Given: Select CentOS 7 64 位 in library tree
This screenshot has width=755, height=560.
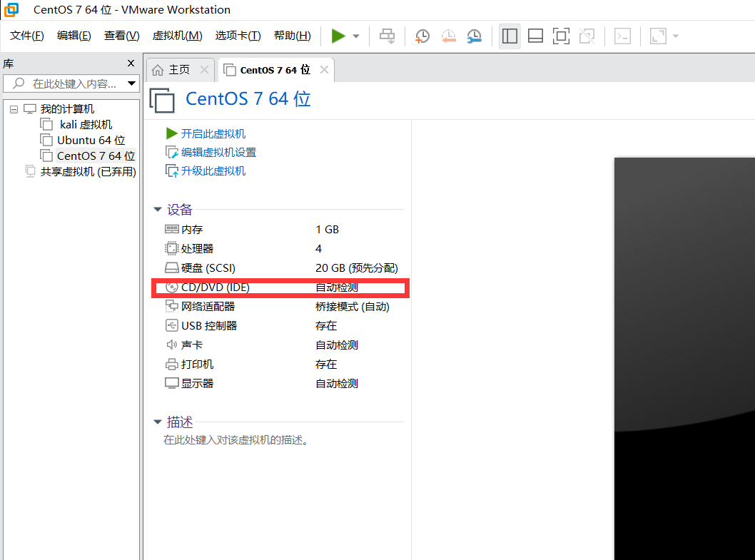Looking at the screenshot, I should [96, 156].
